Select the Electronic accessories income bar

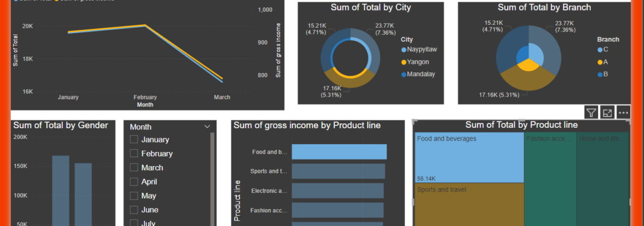coord(338,190)
